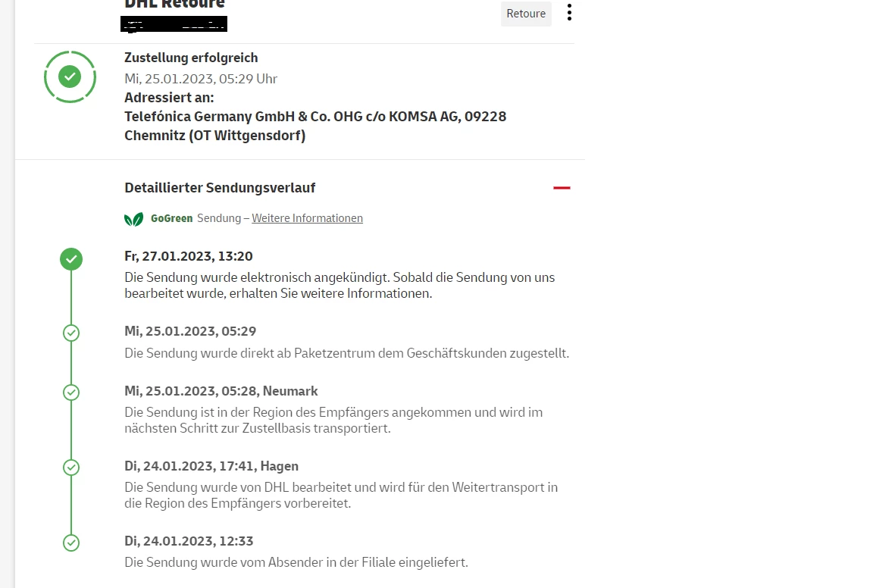Image resolution: width=873 pixels, height=588 pixels.
Task: Click the blacked-out tracking number
Action: pyautogui.click(x=174, y=24)
